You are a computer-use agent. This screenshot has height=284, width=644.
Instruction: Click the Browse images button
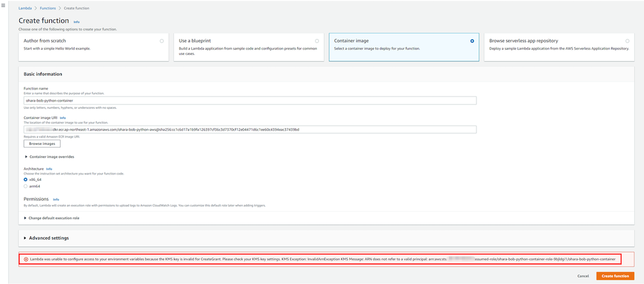(x=42, y=144)
